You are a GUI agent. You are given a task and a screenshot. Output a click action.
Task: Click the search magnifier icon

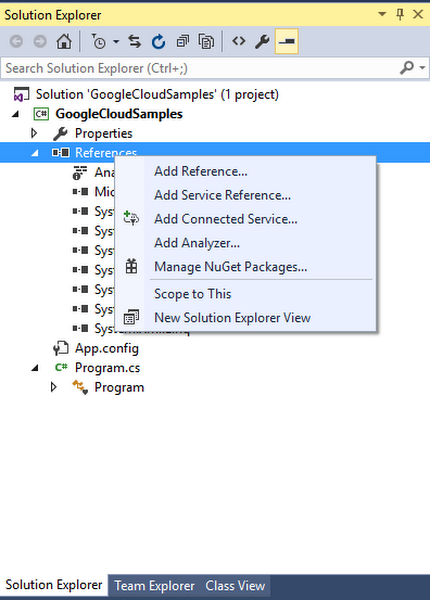click(x=407, y=68)
